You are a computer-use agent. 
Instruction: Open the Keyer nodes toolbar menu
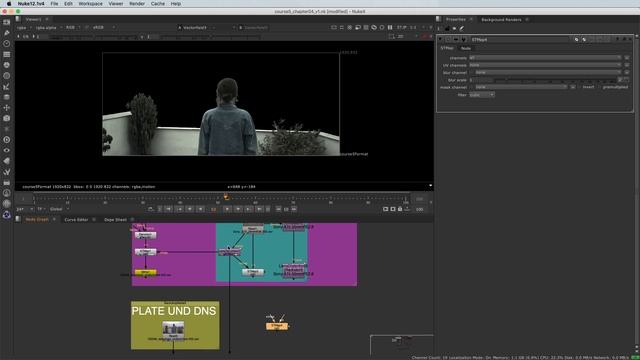(7, 86)
